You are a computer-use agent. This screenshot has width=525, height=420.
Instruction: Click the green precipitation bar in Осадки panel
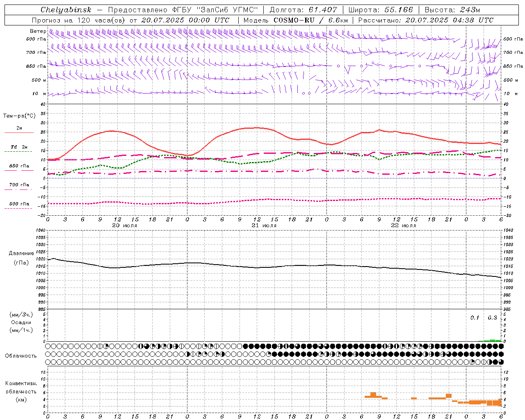point(492,340)
